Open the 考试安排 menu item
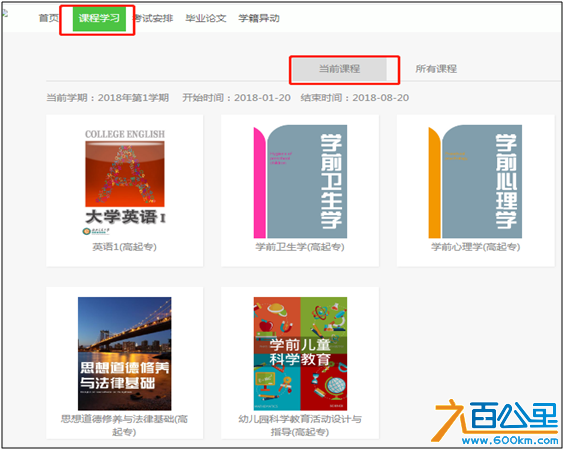This screenshot has width=565, height=450. pyautogui.click(x=153, y=18)
